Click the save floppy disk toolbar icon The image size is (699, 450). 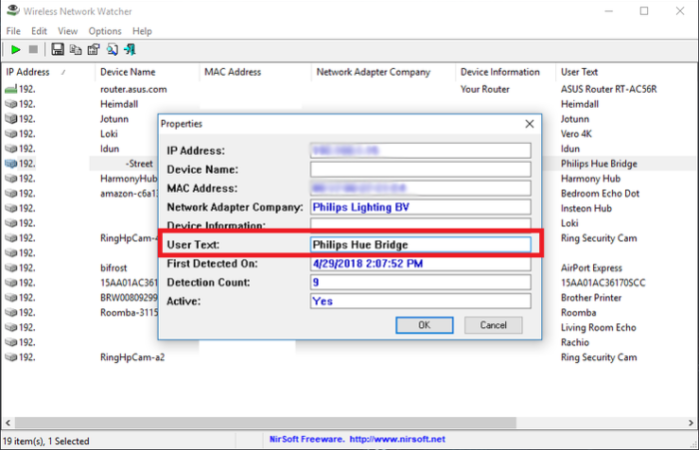(58, 50)
